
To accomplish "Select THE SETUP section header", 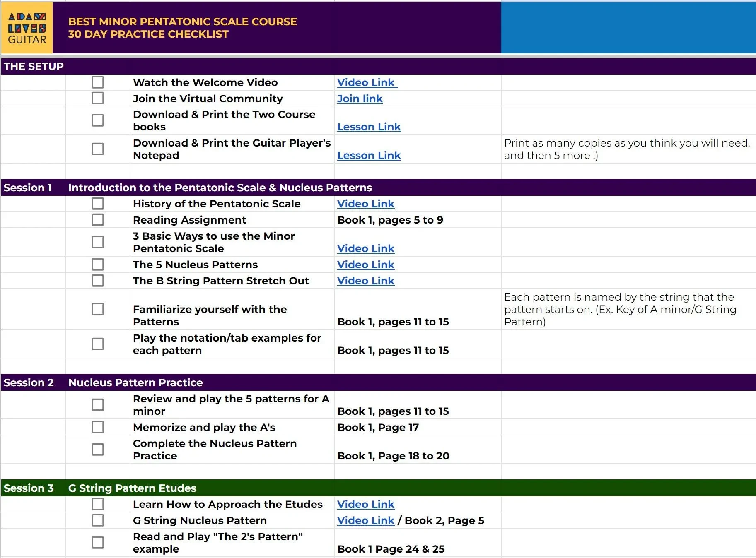I will [34, 66].
